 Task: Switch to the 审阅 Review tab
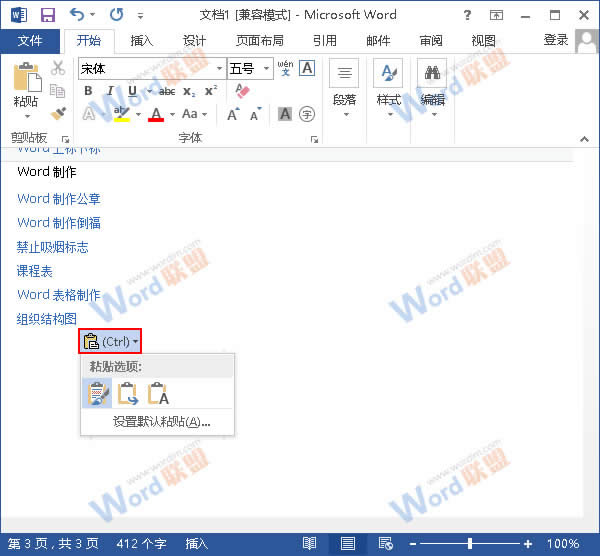tap(431, 41)
